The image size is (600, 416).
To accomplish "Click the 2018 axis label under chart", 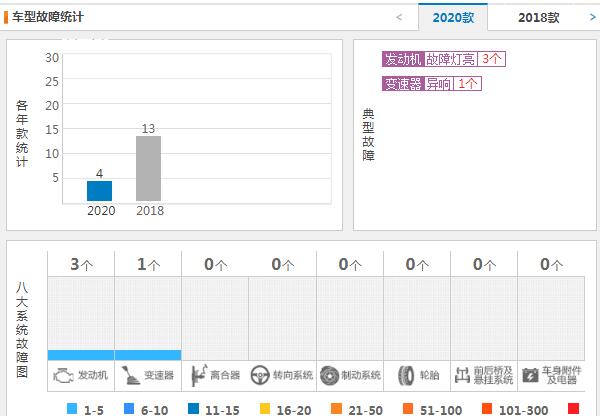I will tap(150, 210).
